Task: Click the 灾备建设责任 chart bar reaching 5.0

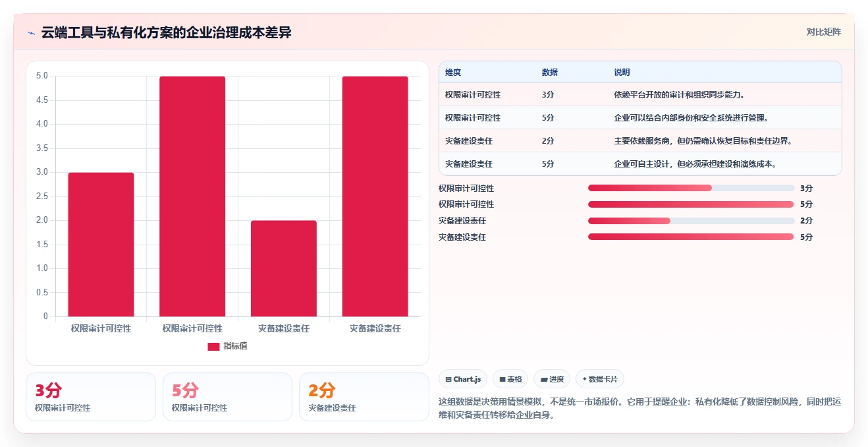Action: pos(375,196)
